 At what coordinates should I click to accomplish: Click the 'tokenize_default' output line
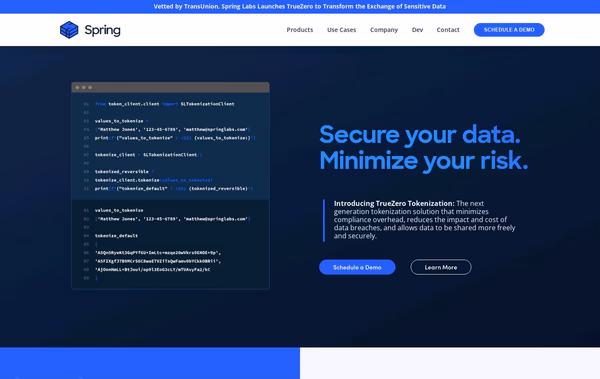[x=116, y=236]
